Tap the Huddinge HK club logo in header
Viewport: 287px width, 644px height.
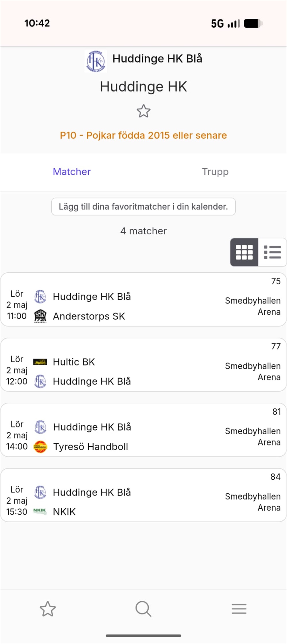[96, 61]
